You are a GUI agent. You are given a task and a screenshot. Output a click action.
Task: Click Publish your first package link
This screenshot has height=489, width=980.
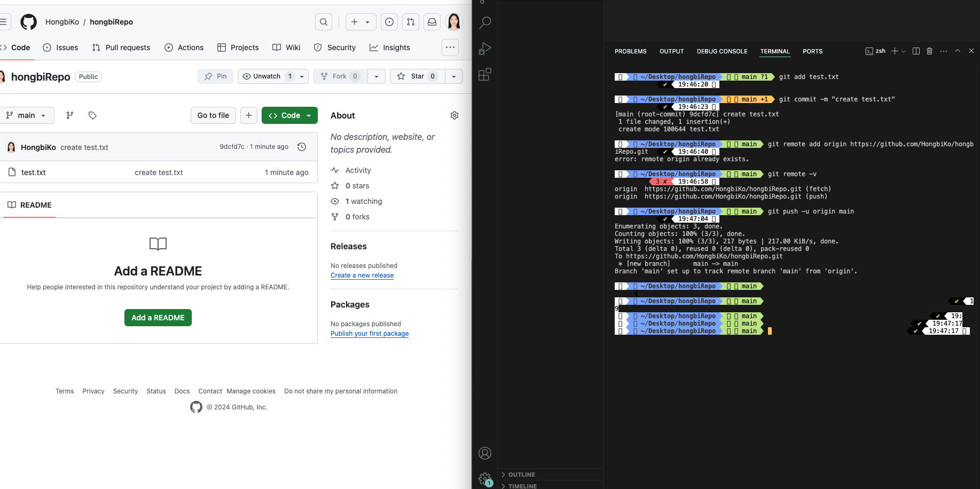point(370,334)
